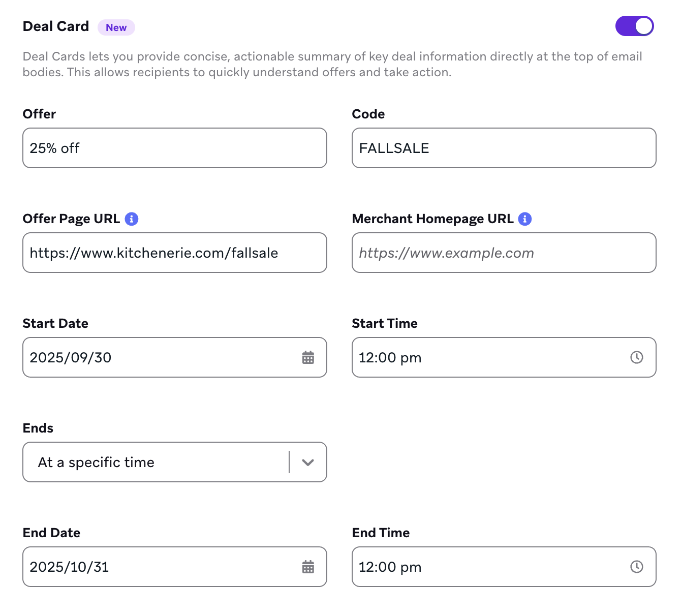Open the Start Time clock picker
Viewport: 682px width, 616px height.
[x=638, y=357]
